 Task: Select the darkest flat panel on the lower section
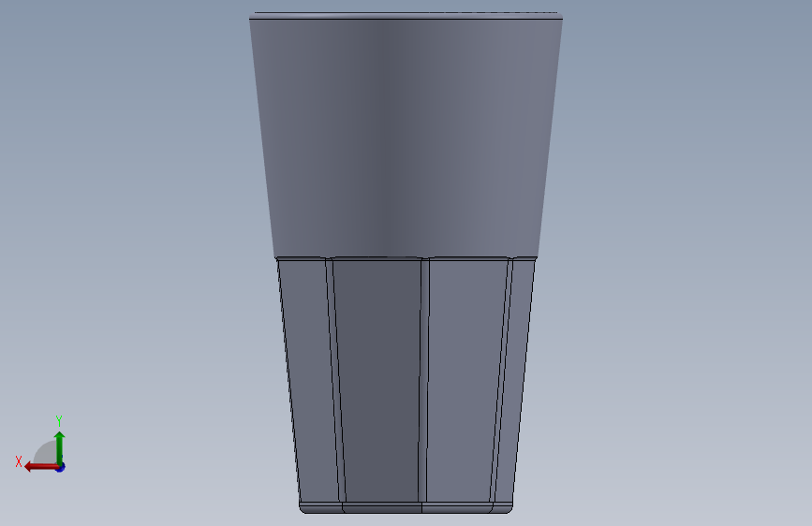tap(379, 381)
